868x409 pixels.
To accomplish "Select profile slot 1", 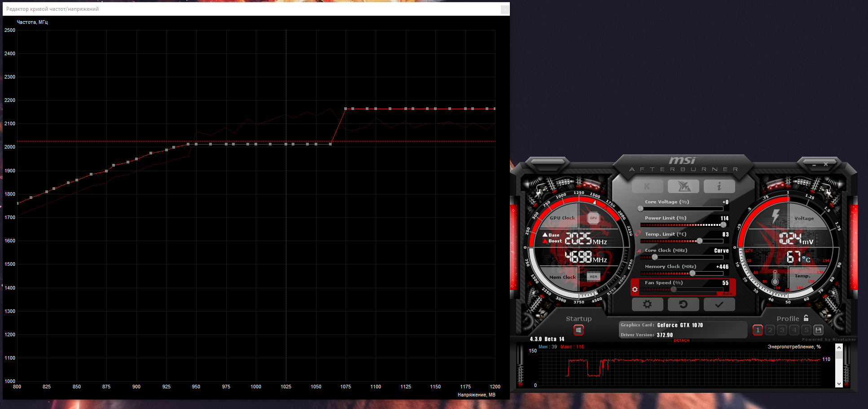I will click(758, 330).
